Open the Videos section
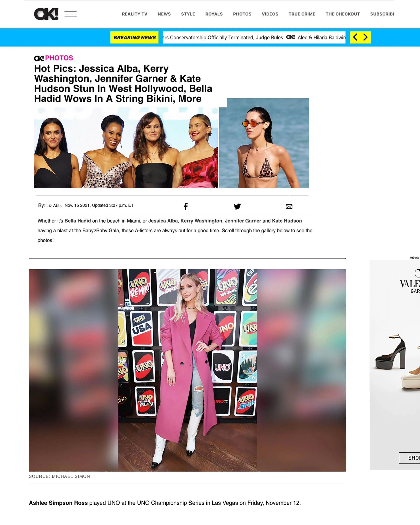Screen dimensions: 420x525 [x=270, y=14]
